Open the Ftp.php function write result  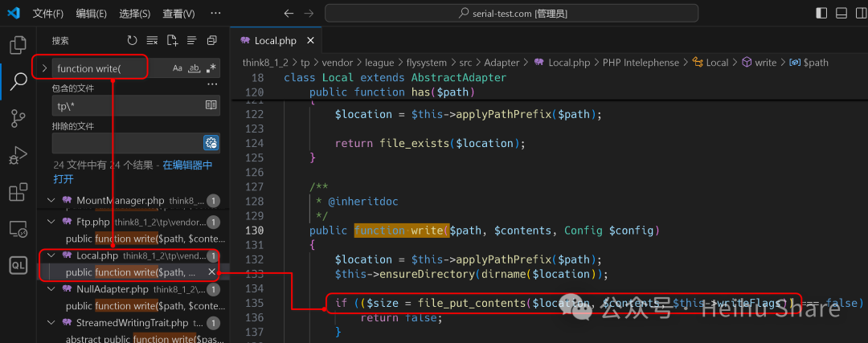(145, 239)
